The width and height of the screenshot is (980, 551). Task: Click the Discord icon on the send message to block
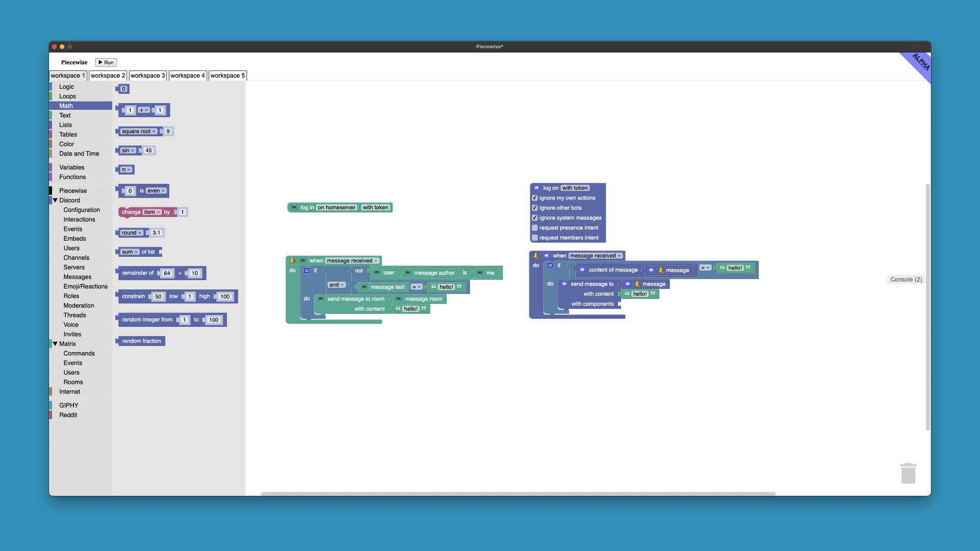click(x=564, y=284)
